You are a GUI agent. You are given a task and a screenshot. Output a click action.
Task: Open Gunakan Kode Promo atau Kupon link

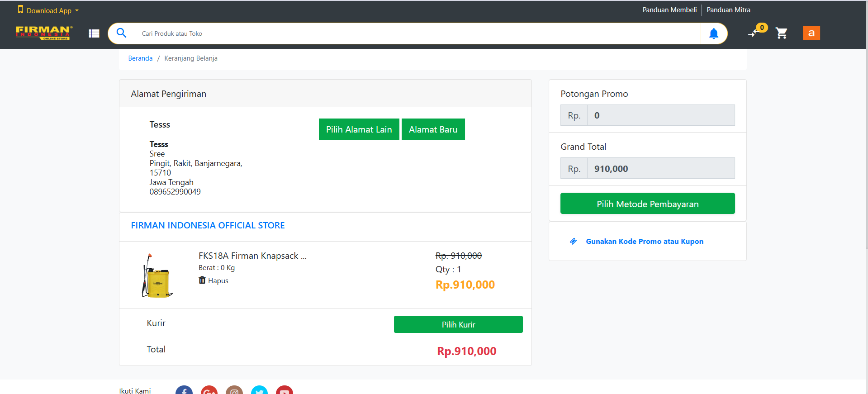pos(644,242)
